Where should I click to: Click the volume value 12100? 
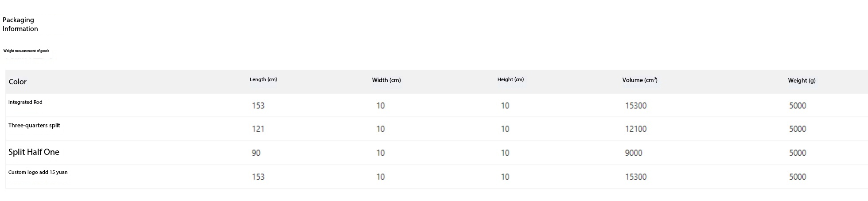636,129
